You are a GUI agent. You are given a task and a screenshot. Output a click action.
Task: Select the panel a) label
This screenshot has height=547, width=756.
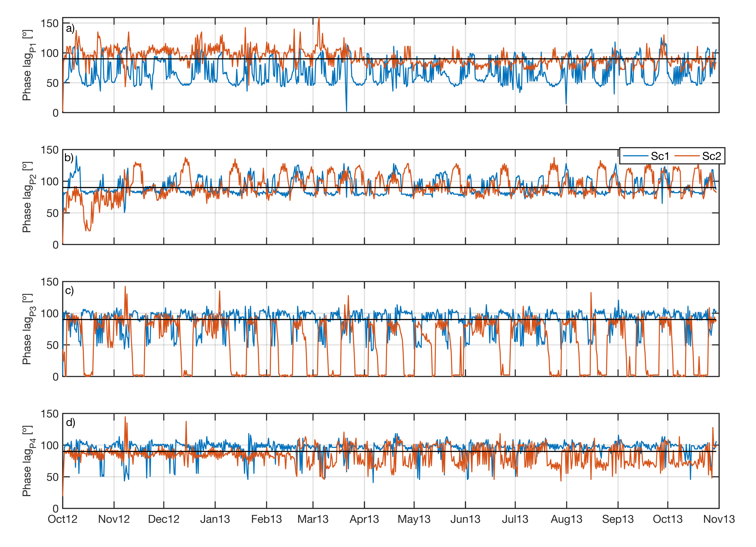tap(70, 29)
